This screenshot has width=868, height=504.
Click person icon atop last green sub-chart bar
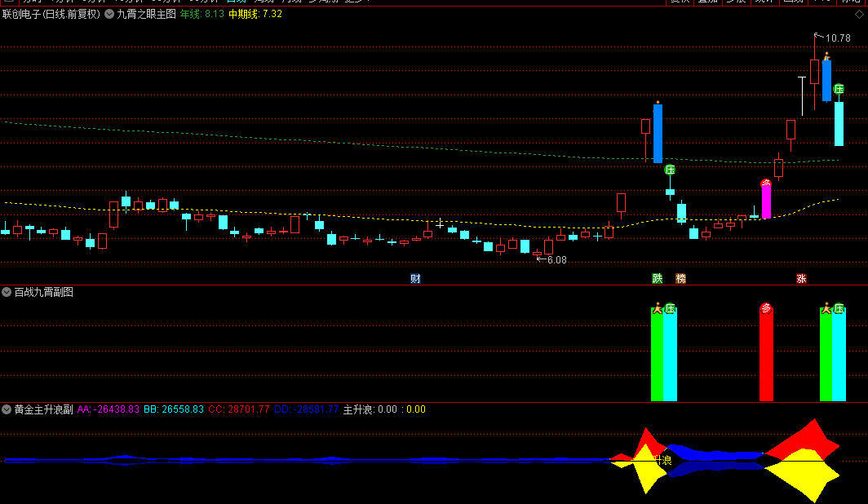[826, 308]
